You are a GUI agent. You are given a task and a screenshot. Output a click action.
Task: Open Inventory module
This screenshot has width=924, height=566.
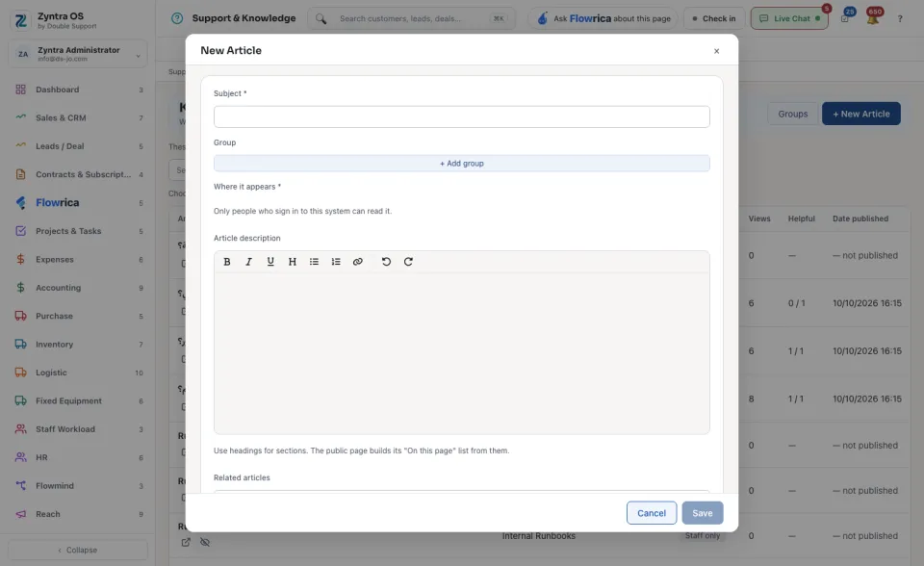pos(78,345)
